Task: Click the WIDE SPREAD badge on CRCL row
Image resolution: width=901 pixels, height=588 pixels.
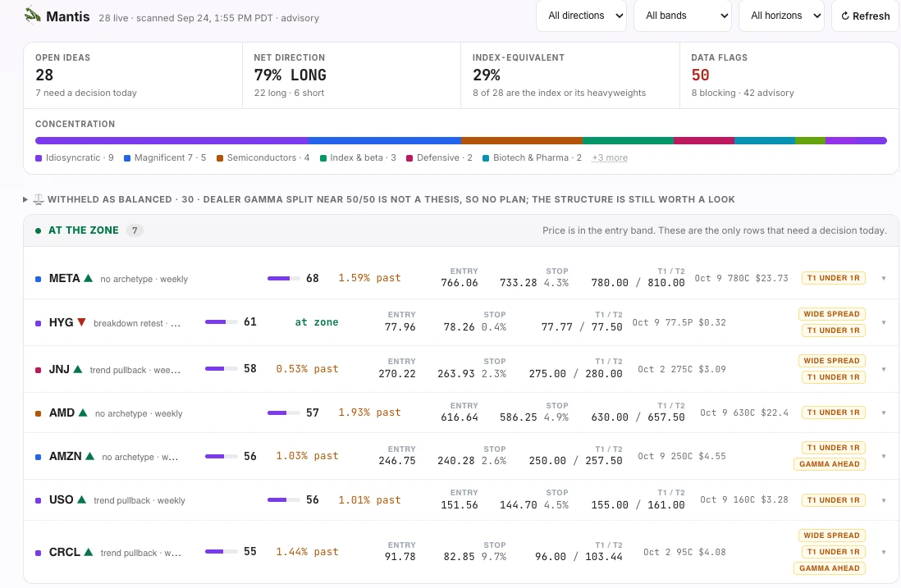Action: pos(831,536)
